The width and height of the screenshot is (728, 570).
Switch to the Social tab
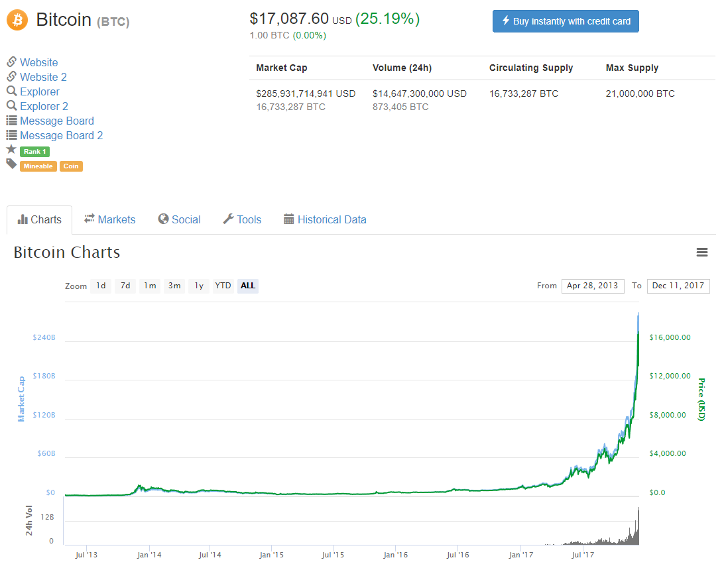pos(179,219)
